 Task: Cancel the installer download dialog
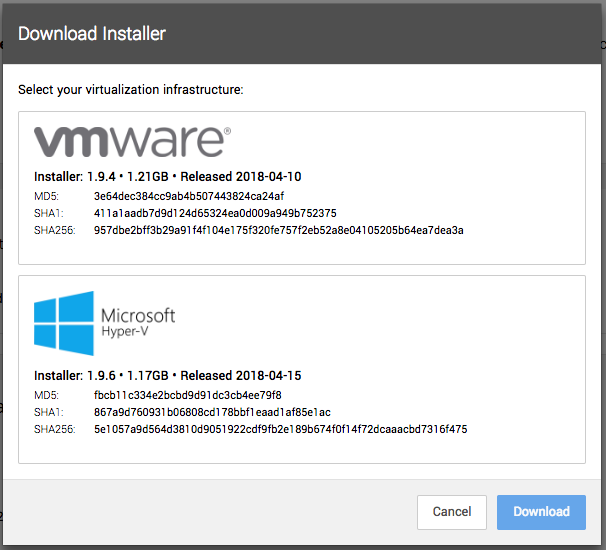point(451,512)
